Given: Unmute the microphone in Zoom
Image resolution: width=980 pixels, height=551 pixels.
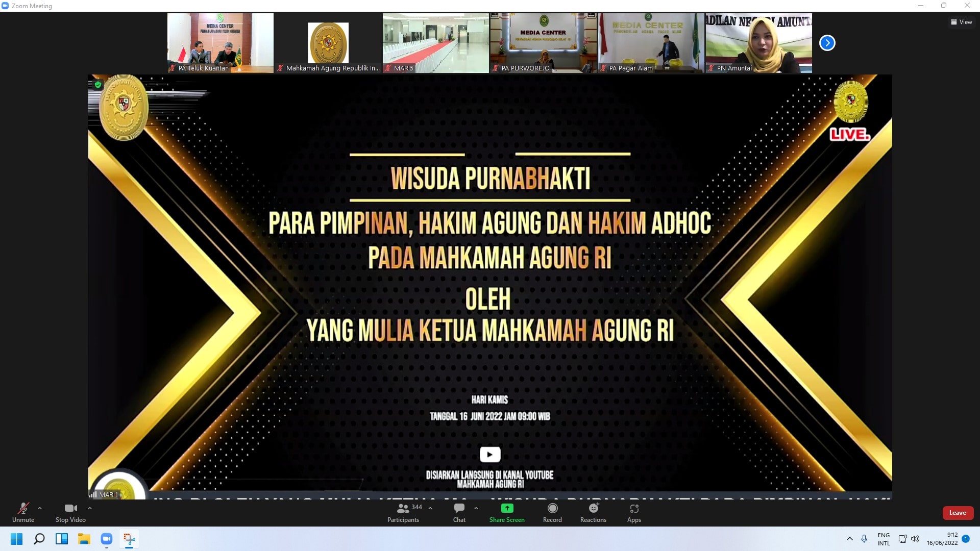Looking at the screenshot, I should point(23,512).
